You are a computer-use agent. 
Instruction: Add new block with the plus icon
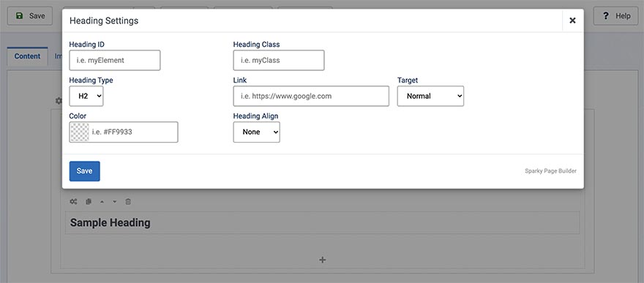(x=323, y=260)
